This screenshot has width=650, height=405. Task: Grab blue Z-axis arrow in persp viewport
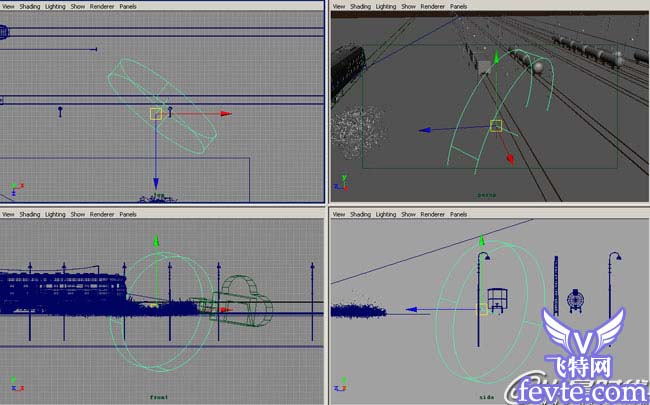[424, 130]
